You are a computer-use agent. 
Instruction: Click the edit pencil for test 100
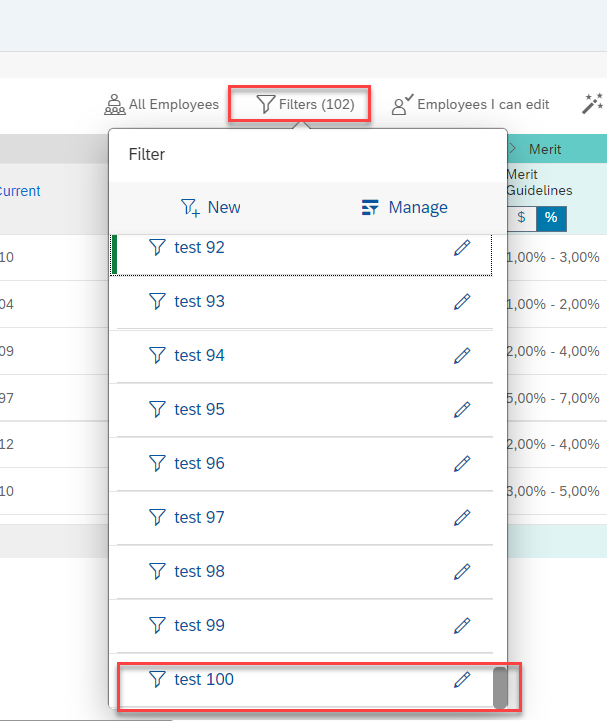462,680
